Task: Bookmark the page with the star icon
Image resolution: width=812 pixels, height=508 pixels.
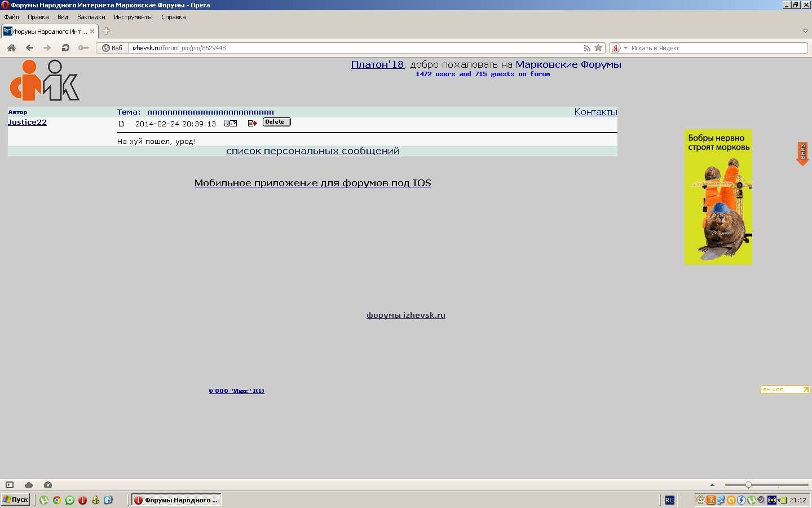Action: pyautogui.click(x=599, y=48)
